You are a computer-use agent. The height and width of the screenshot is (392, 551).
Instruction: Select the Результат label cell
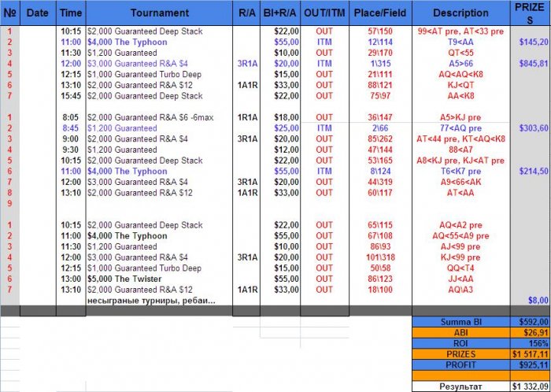click(460, 386)
